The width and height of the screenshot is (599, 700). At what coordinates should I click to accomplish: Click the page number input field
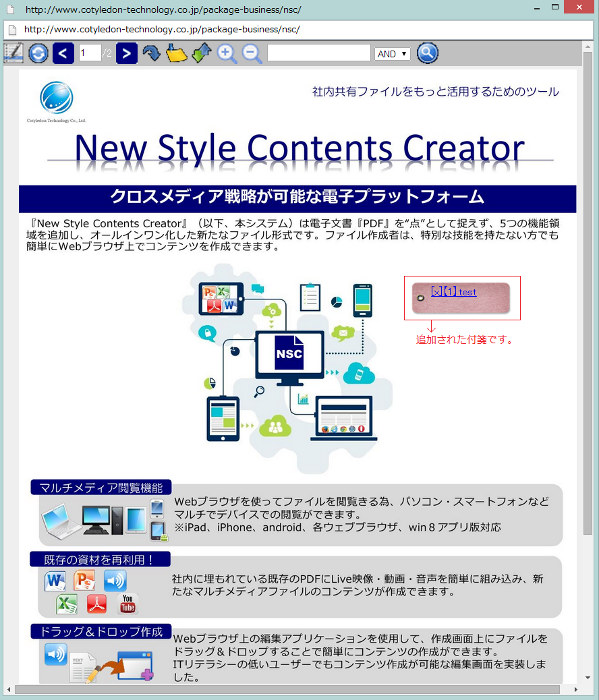coord(90,53)
